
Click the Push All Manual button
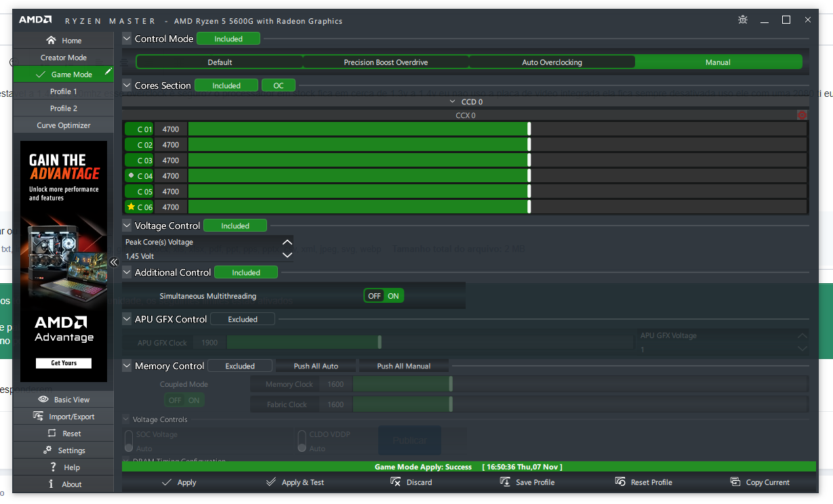point(404,366)
